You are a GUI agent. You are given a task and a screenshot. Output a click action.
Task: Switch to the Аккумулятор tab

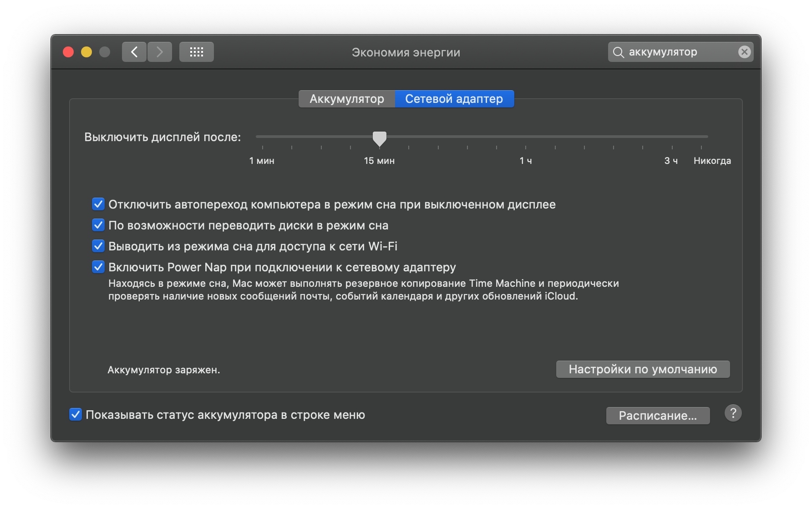coord(347,99)
